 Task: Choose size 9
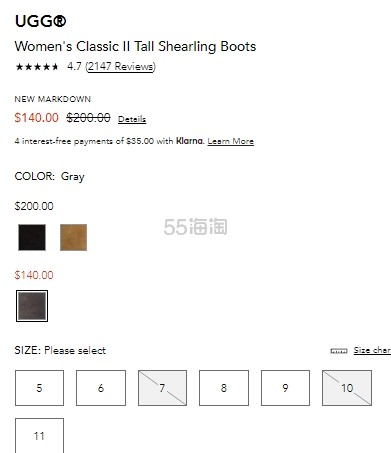[285, 388]
